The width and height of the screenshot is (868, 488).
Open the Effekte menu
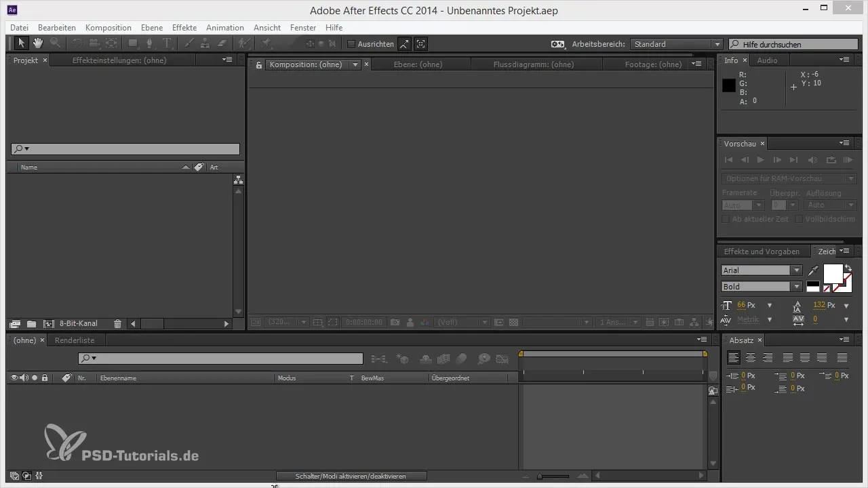184,28
